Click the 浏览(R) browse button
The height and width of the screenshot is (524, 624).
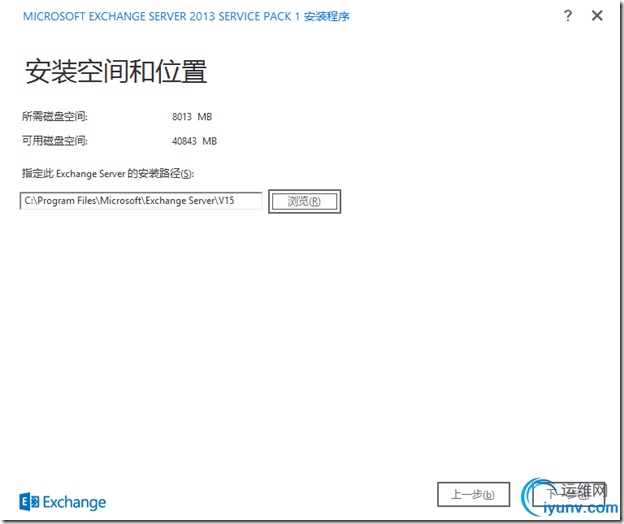click(x=304, y=201)
